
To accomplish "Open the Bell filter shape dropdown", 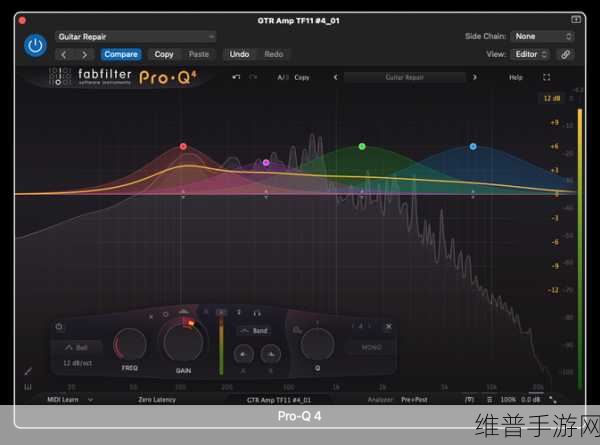I will point(78,347).
